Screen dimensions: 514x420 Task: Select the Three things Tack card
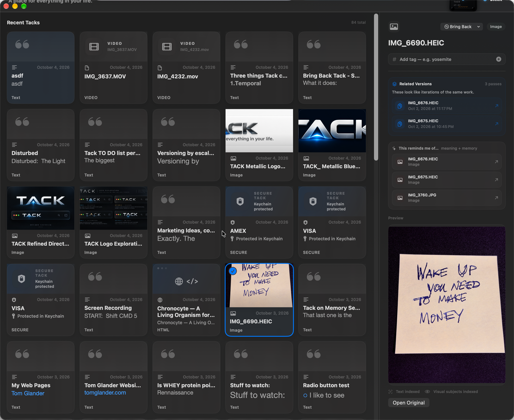tap(259, 67)
